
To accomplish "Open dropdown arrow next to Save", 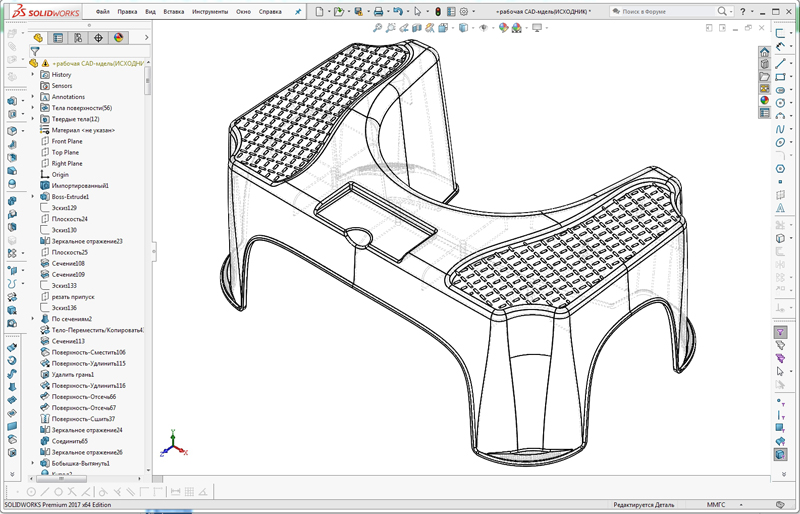I will (x=368, y=11).
